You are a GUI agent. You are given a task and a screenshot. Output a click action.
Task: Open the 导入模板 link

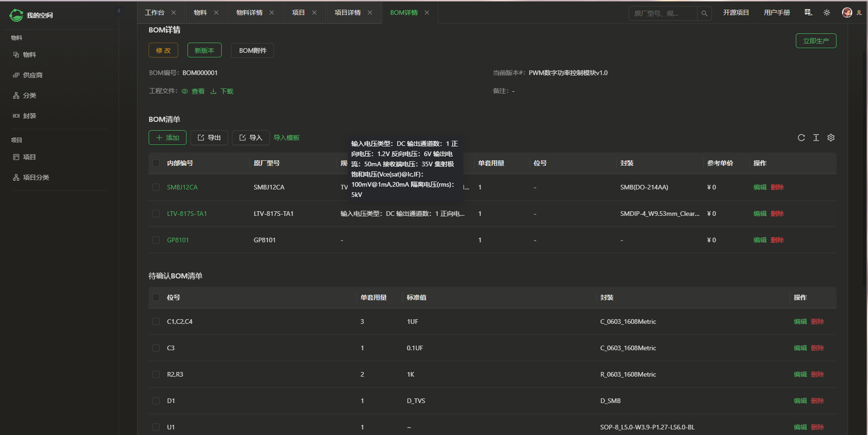click(x=287, y=138)
